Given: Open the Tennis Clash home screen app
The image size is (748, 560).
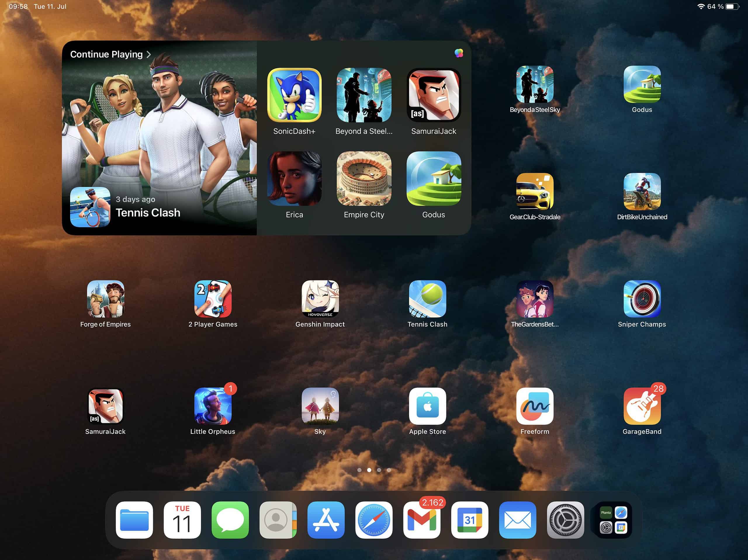Looking at the screenshot, I should (427, 299).
